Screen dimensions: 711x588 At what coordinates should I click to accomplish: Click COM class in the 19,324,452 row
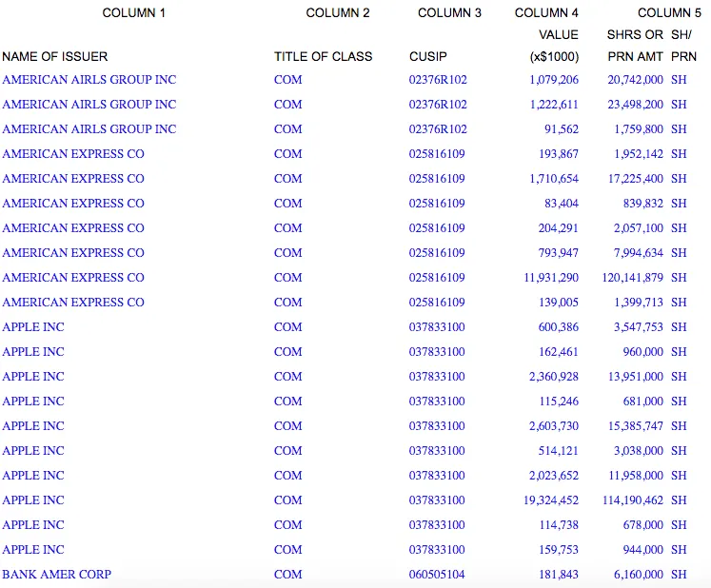tap(288, 500)
